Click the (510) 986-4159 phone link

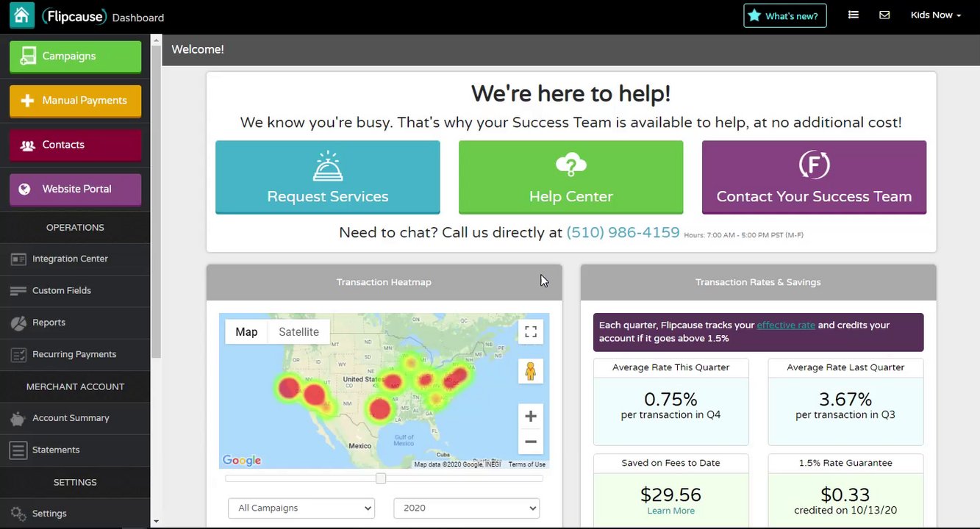(x=623, y=232)
